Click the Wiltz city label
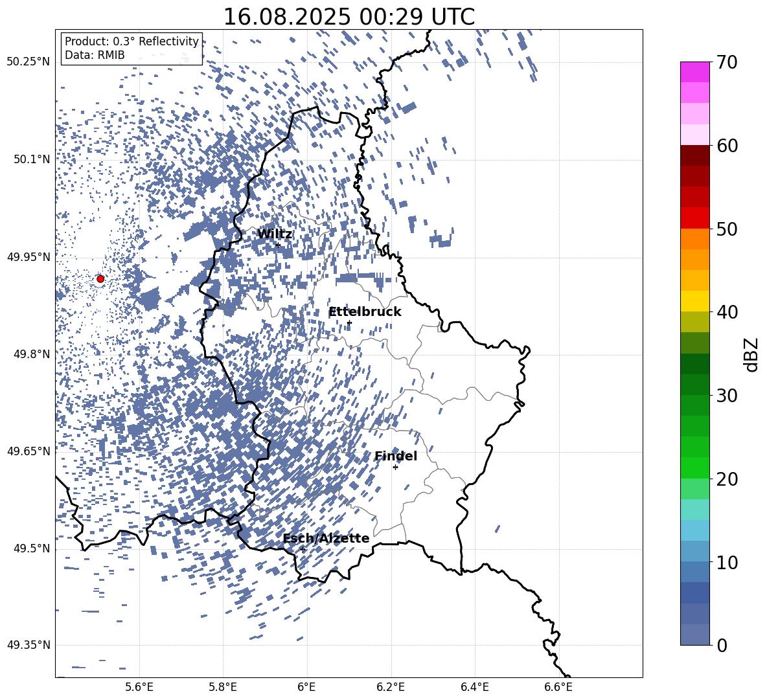This screenshot has width=767, height=700. pyautogui.click(x=275, y=234)
